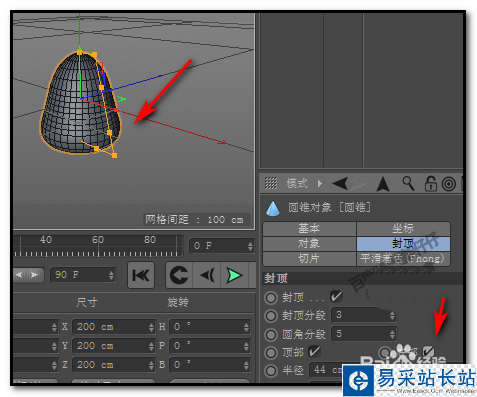Click the go-to-start playback button

pyautogui.click(x=141, y=275)
